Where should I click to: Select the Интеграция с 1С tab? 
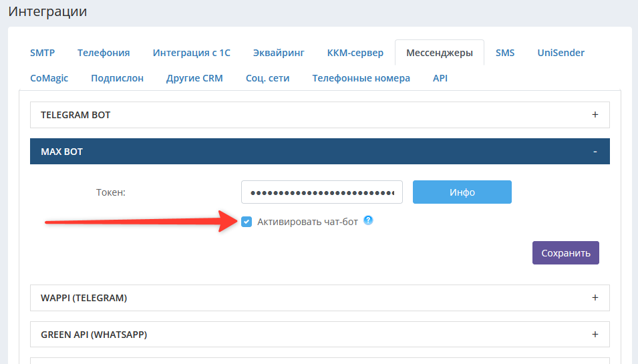(x=191, y=53)
